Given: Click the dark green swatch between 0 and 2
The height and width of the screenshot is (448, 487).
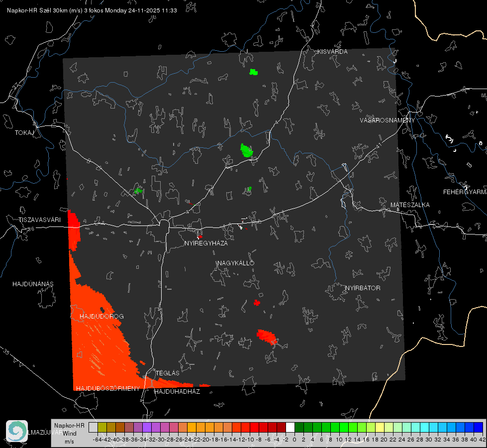Looking at the screenshot, I should pos(299,427).
